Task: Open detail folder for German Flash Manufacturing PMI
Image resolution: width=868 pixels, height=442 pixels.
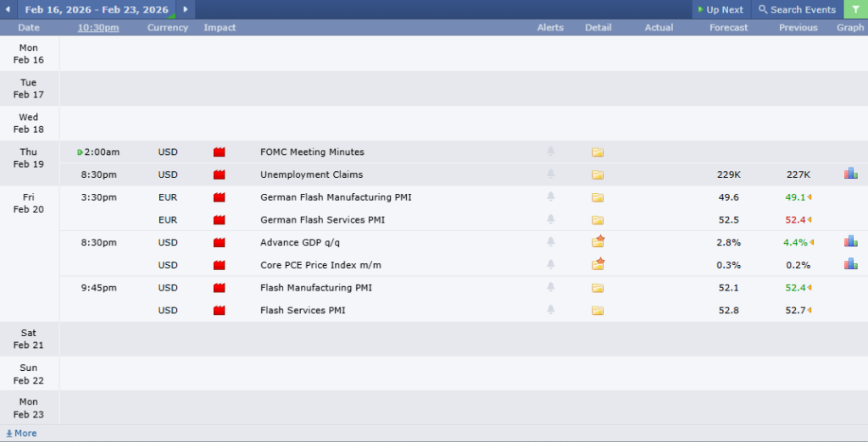Action: pyautogui.click(x=598, y=197)
